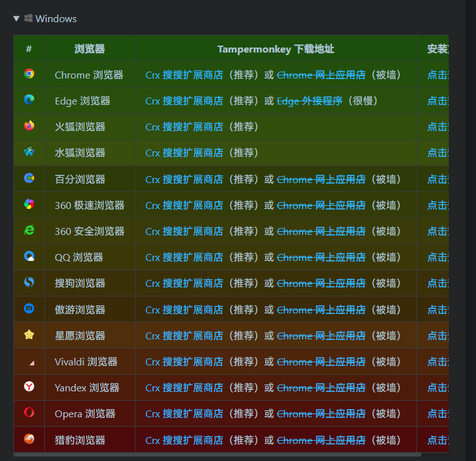Open Chrome 网上应用店 link in 360 极速 row

point(321,206)
